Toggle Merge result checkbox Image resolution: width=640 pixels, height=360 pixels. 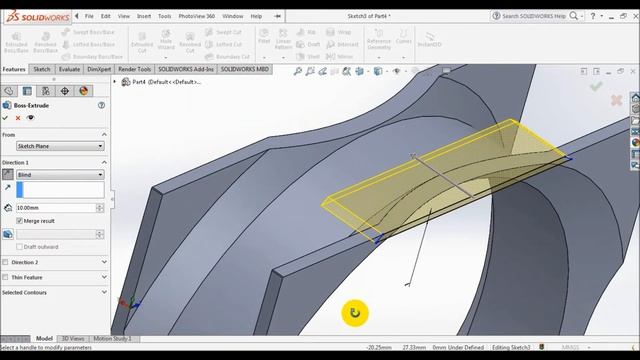(x=19, y=221)
